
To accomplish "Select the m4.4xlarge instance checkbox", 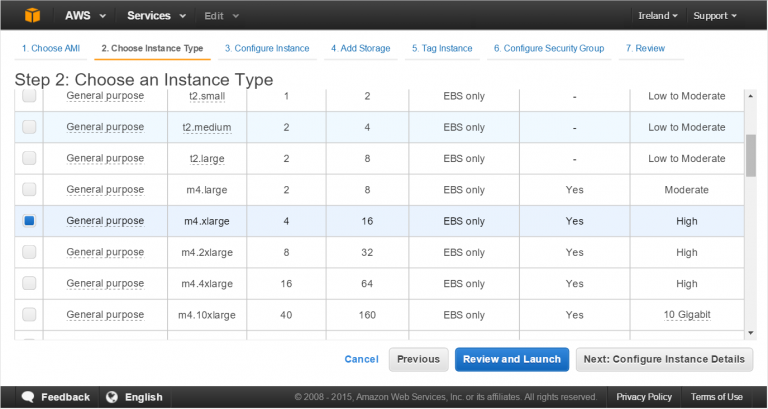I will pyautogui.click(x=29, y=284).
